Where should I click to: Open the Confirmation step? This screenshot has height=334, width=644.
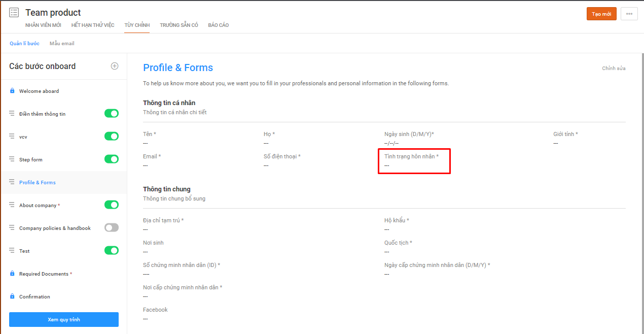pyautogui.click(x=34, y=297)
